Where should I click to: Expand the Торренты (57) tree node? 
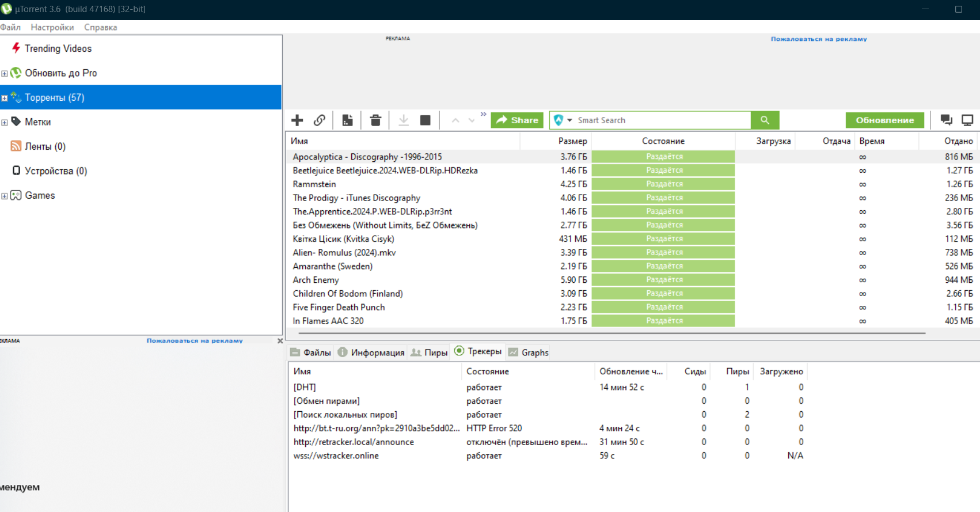[5, 98]
